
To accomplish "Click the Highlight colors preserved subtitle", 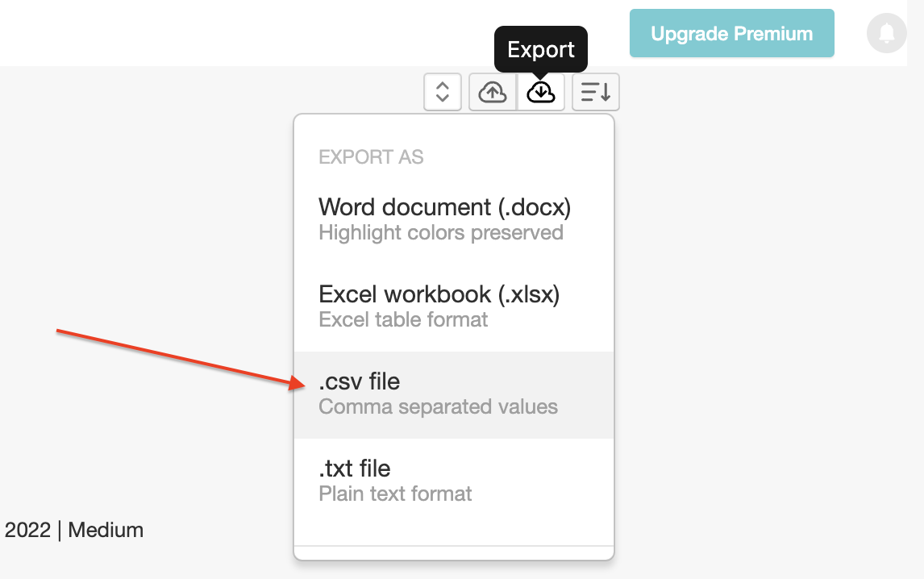I will pyautogui.click(x=441, y=232).
